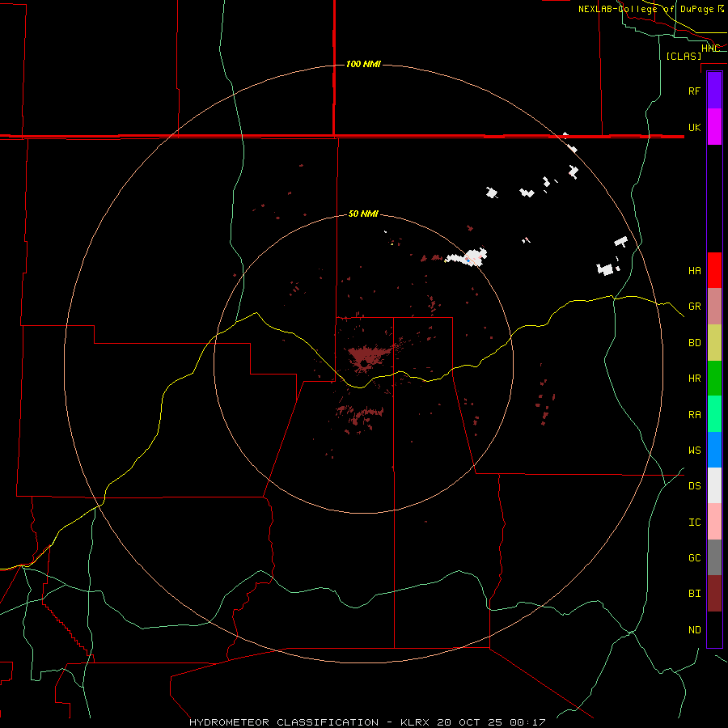Click the mint green RA rain swatch
The height and width of the screenshot is (728, 728).
click(x=714, y=414)
